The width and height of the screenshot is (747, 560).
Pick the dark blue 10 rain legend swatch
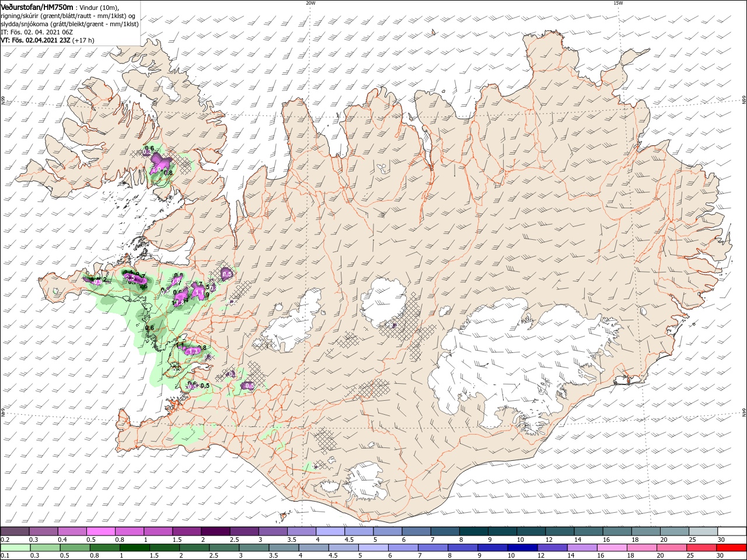click(523, 548)
